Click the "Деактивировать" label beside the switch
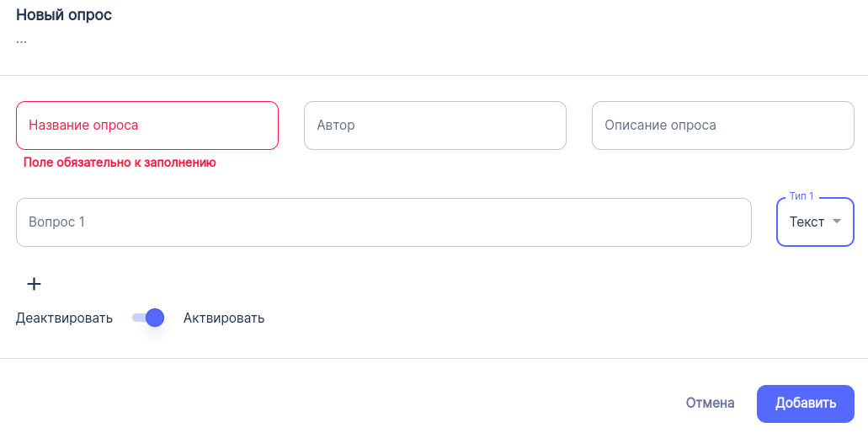 tap(64, 318)
